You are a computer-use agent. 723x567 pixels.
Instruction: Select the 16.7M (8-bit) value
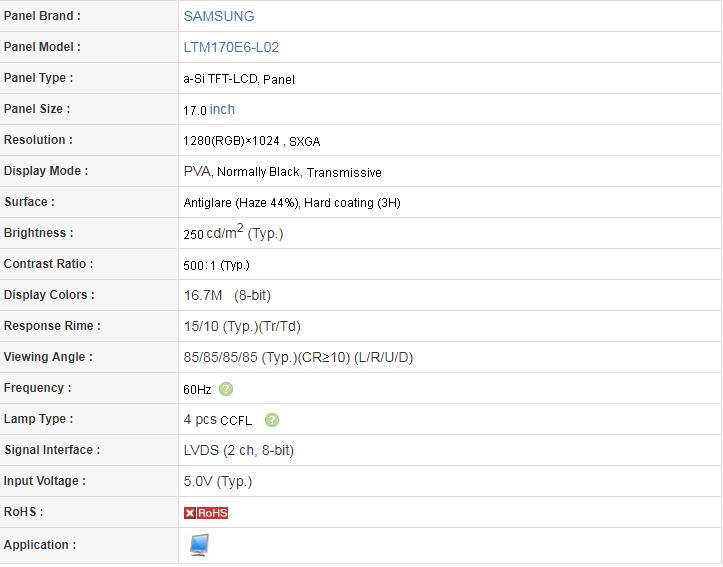pos(227,295)
